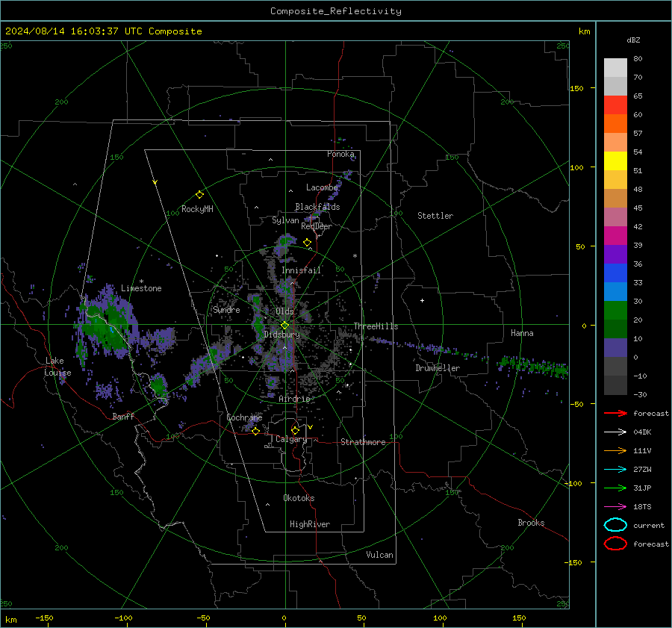672x628 pixels.
Task: Select the magenta 42 dBZ color swatch
Action: [x=615, y=235]
